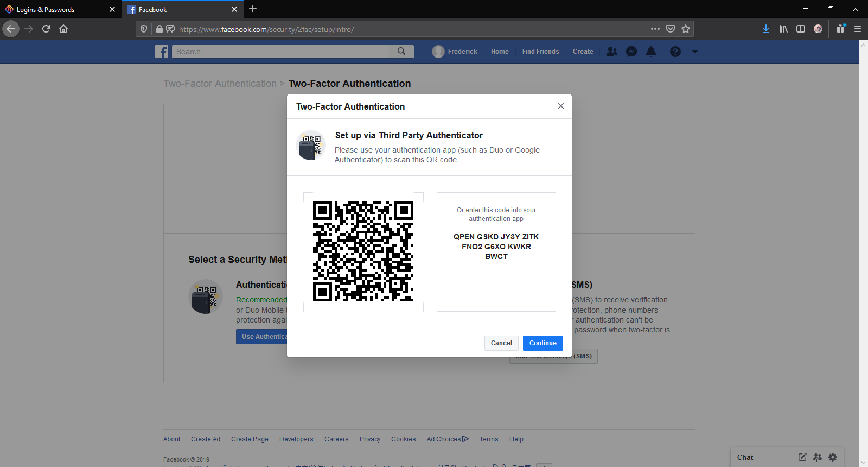Image resolution: width=868 pixels, height=467 pixels.
Task: Save page to Pocket
Action: point(671,29)
